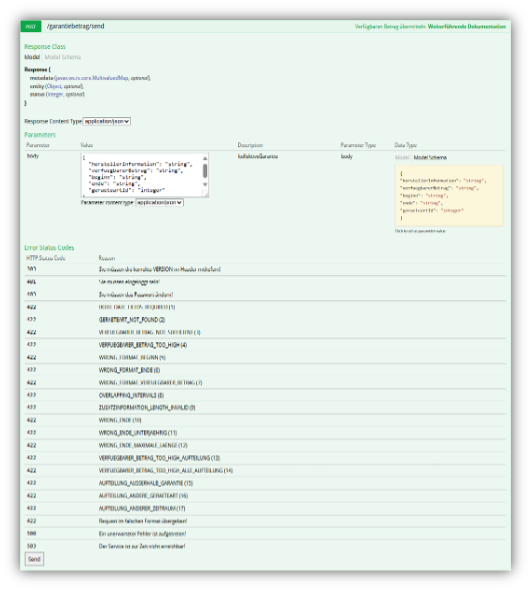Click the Verfügbaren Betrag übermitteln summary text
The height and width of the screenshot is (592, 532).
[390, 26]
